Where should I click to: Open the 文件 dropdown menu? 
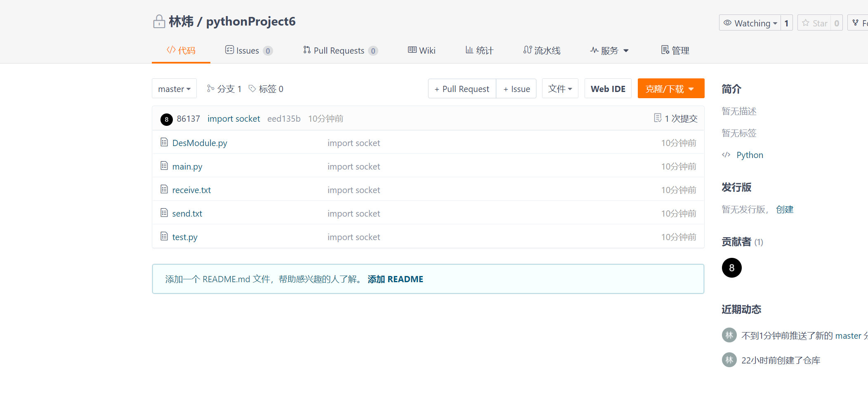tap(560, 88)
